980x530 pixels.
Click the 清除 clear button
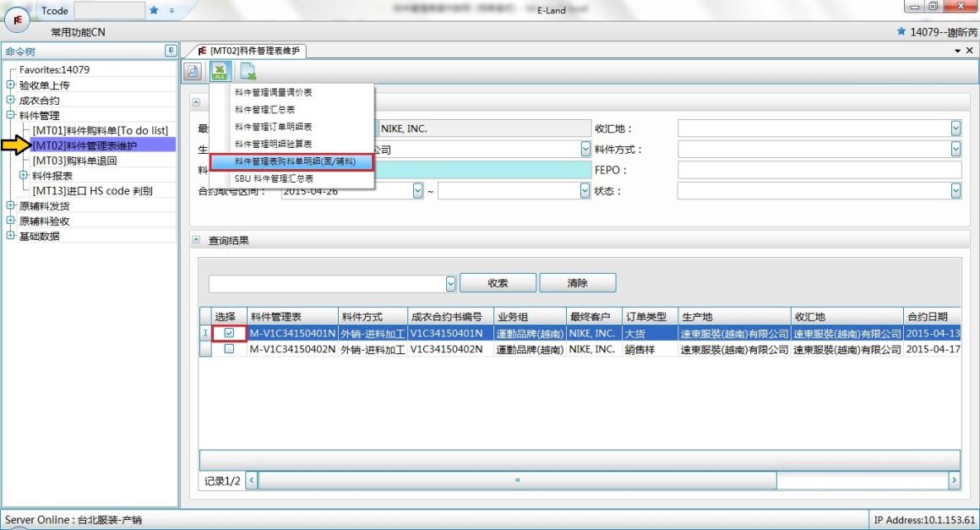577,283
